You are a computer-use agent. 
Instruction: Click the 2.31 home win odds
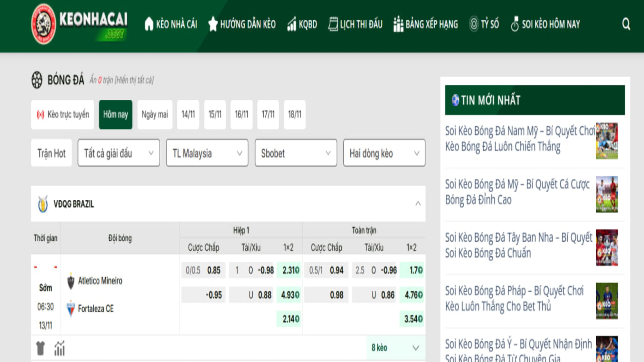coord(289,270)
